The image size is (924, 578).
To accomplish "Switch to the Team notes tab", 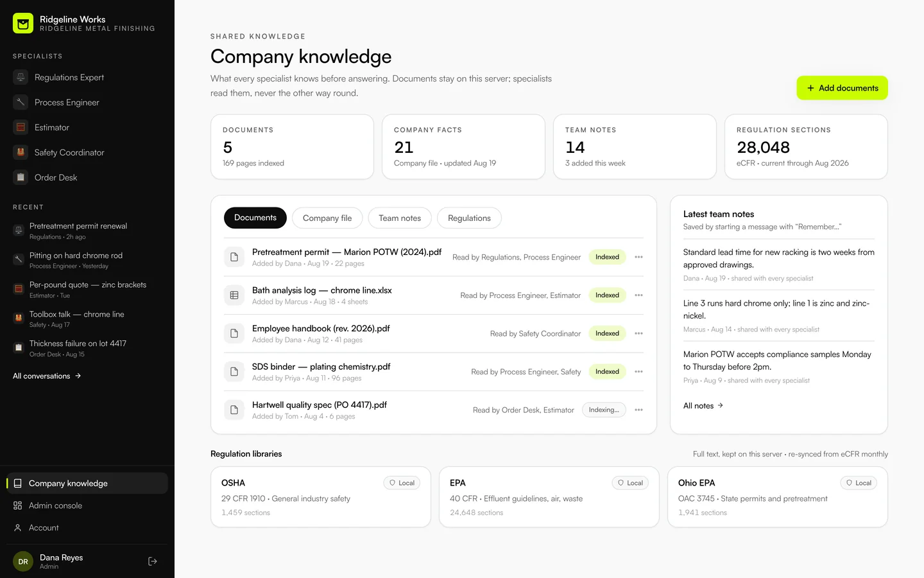I will pos(400,218).
